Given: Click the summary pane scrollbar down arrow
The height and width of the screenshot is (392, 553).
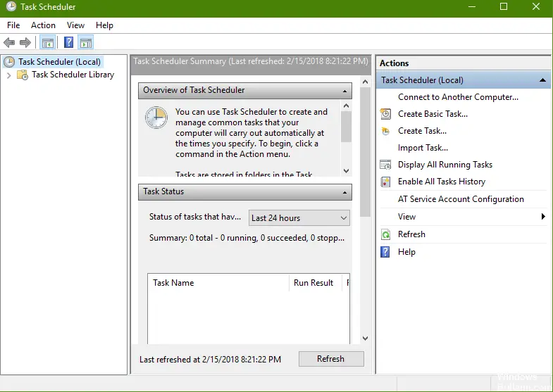Looking at the screenshot, I should coord(366,339).
